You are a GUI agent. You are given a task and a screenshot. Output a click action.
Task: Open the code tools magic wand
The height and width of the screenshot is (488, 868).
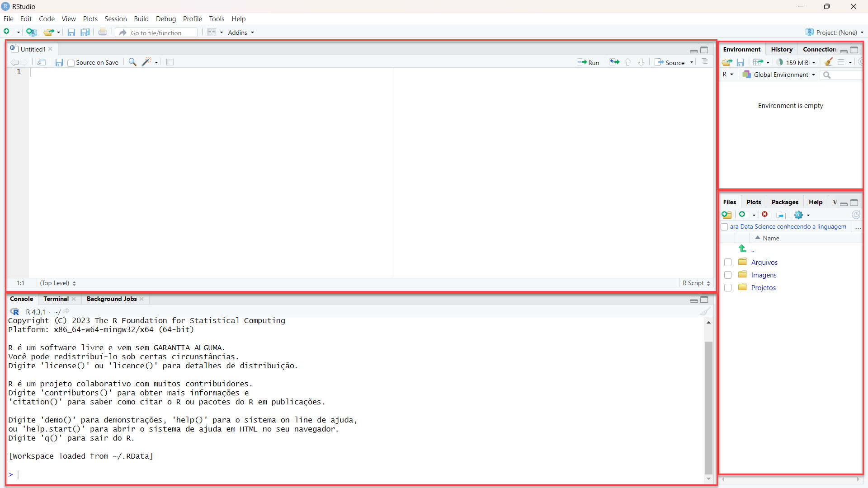pos(146,62)
